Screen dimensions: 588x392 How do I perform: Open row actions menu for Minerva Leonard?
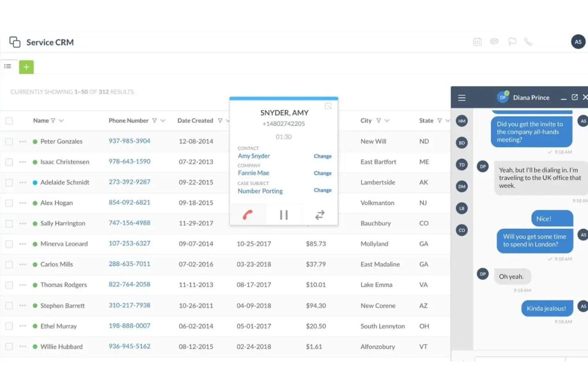coord(23,244)
